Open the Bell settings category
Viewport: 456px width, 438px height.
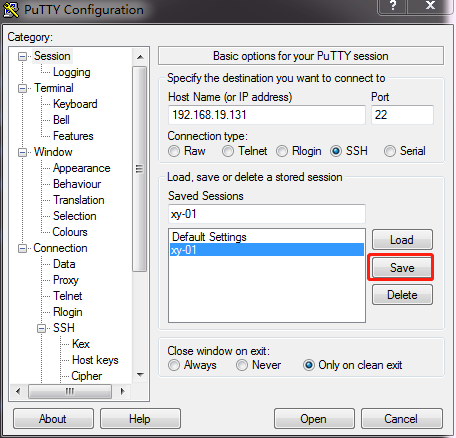61,120
